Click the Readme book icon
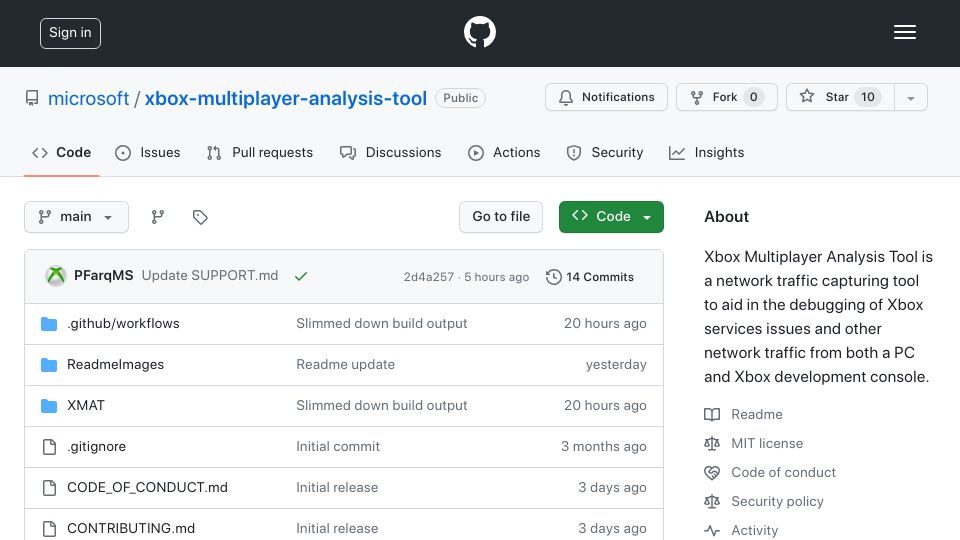Image resolution: width=960 pixels, height=540 pixels. (x=712, y=414)
